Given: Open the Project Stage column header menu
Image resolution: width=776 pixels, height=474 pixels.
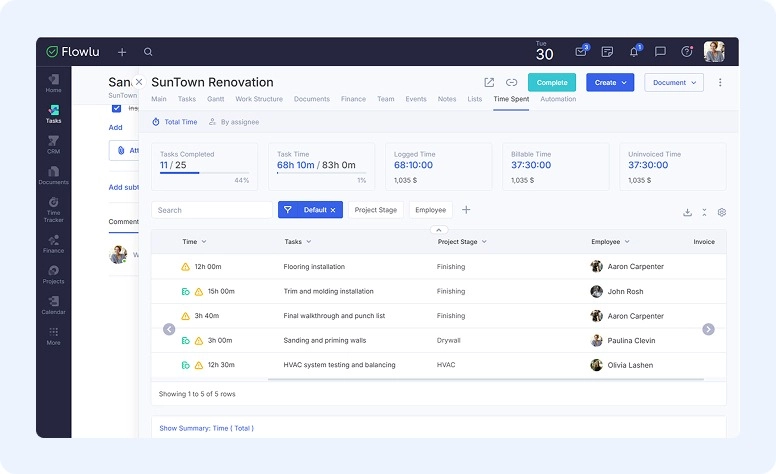Looking at the screenshot, I should [x=462, y=241].
